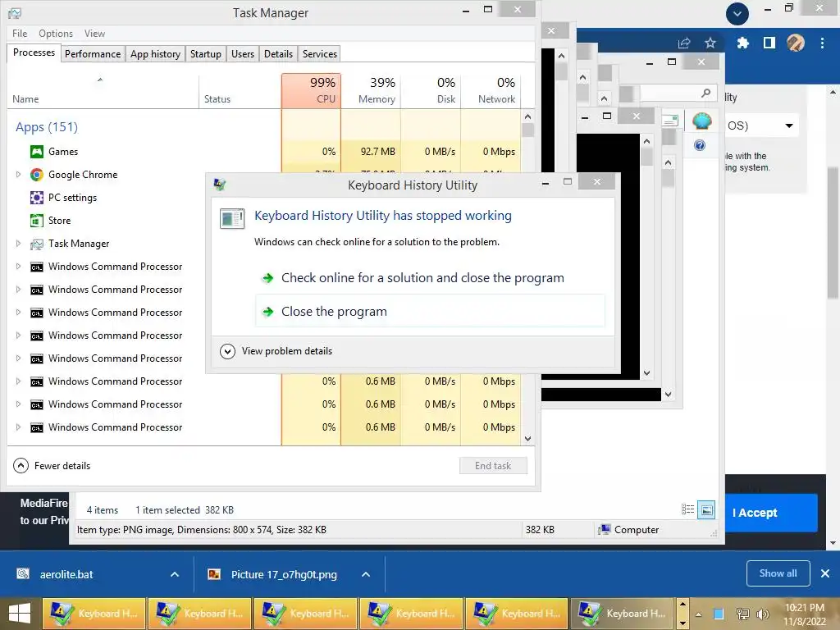Open the File menu in Task Manager
This screenshot has width=840, height=630.
click(20, 33)
